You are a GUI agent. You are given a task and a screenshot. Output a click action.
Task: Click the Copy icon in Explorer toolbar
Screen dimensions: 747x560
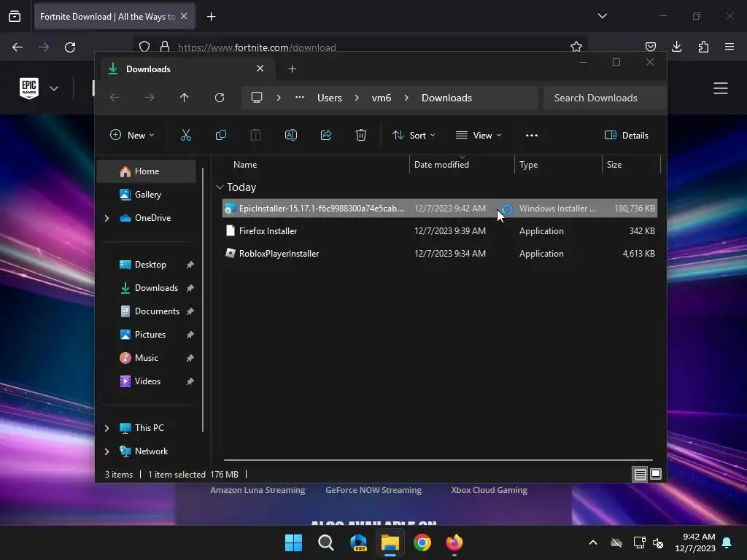220,135
